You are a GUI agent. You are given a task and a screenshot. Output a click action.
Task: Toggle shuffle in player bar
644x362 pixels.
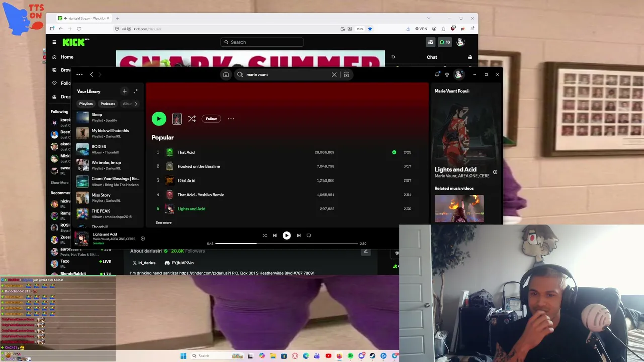click(264, 235)
